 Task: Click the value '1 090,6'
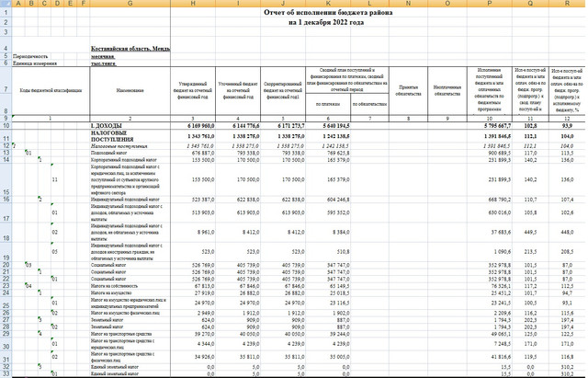click(x=503, y=251)
